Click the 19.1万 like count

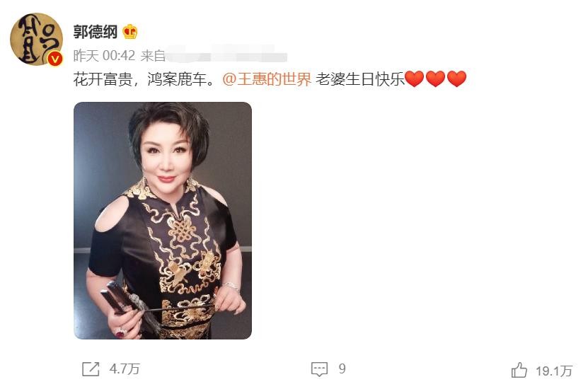[554, 371]
